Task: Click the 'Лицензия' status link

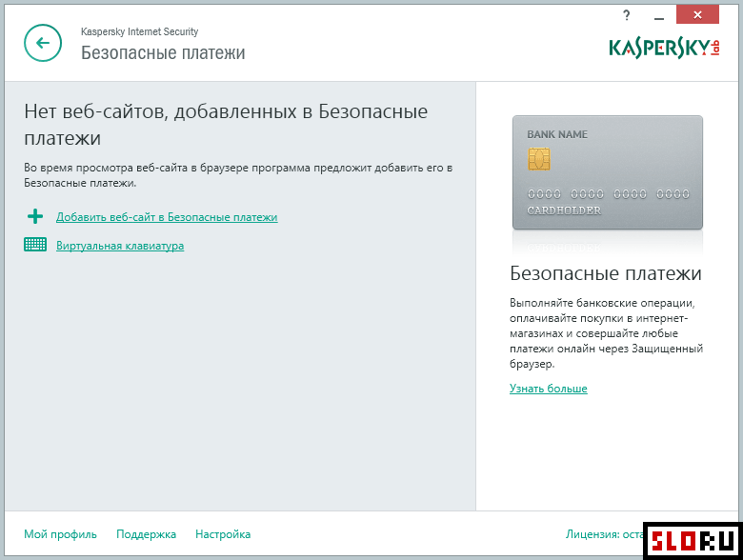Action: coord(604,534)
